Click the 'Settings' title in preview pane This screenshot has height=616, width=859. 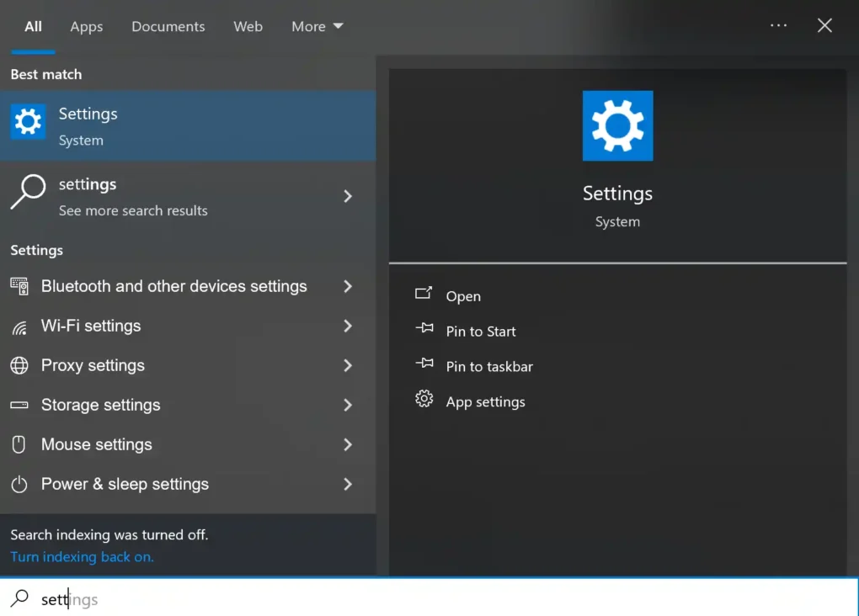(x=617, y=194)
